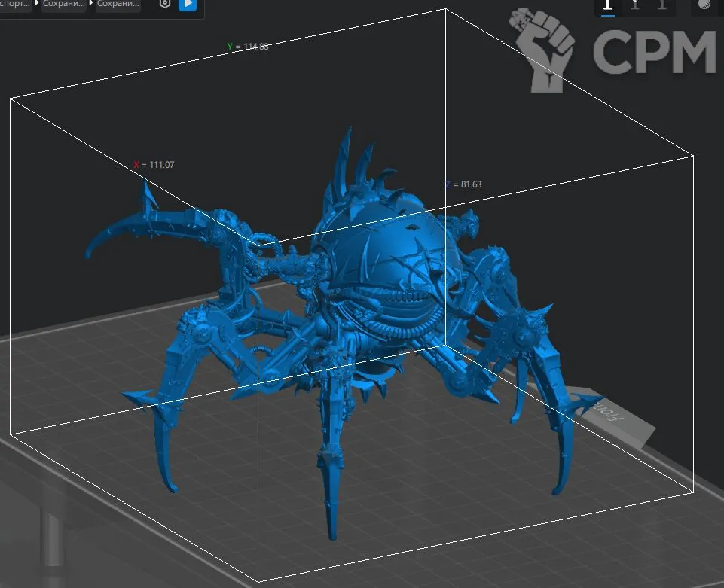Open the middle 'Сохрани...' breadcrumb step
Viewport: 724px width, 588px height.
point(65,5)
